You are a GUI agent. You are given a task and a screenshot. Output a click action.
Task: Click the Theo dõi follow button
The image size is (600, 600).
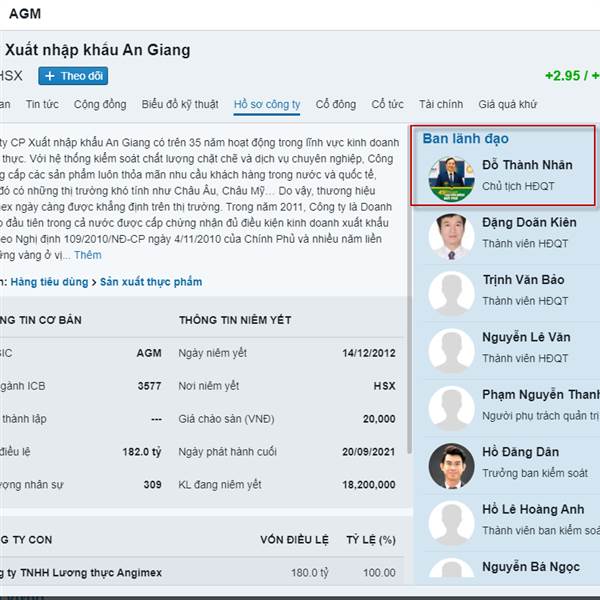pyautogui.click(x=73, y=76)
